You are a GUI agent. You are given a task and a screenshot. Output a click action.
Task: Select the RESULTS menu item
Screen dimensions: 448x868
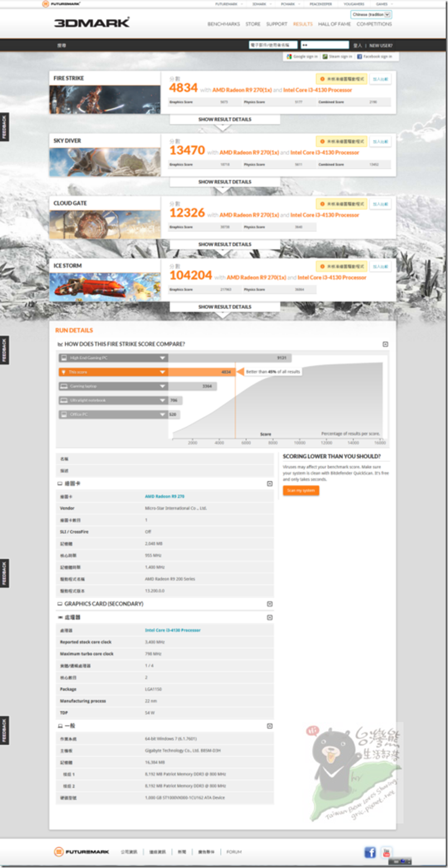303,24
